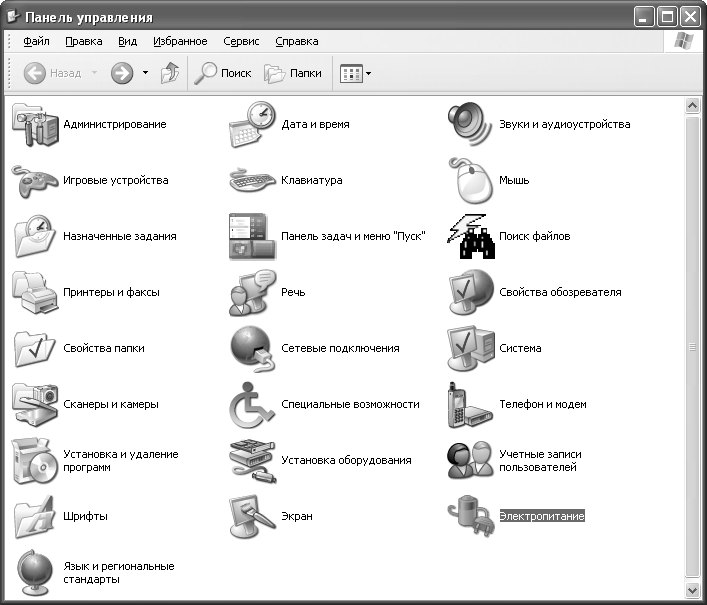Toggle the Папки folders pane button
Screen dimensions: 707x605
coord(293,73)
